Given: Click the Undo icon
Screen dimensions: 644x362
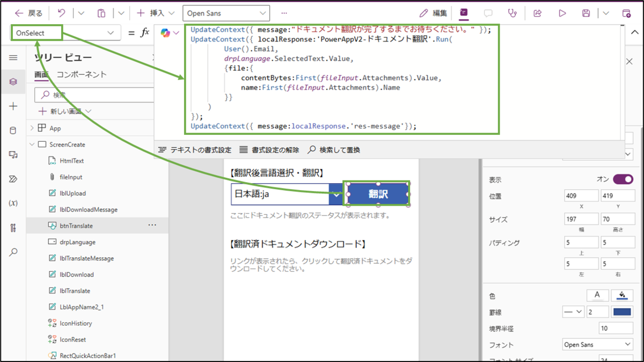Looking at the screenshot, I should [61, 13].
